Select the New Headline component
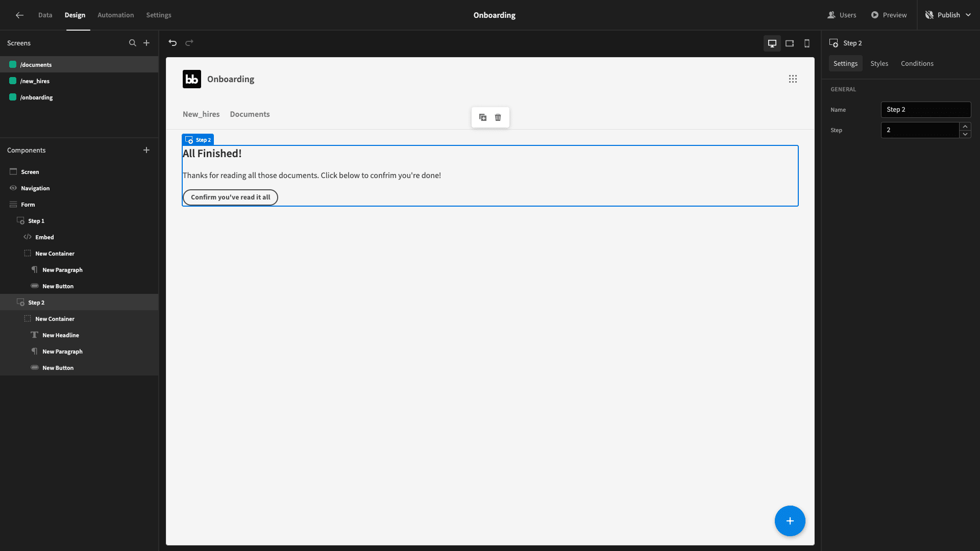Image resolution: width=980 pixels, height=551 pixels. [x=79, y=335]
